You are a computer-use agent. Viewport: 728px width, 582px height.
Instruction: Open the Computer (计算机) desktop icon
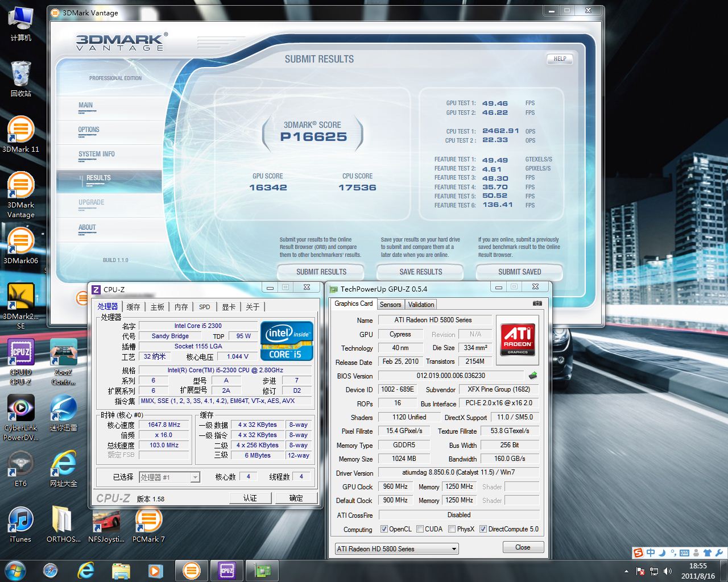20,24
